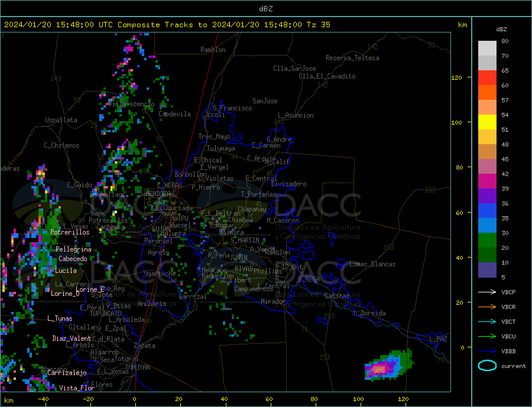
Task: Click the MENDOZA city label on map
Action: point(158,194)
